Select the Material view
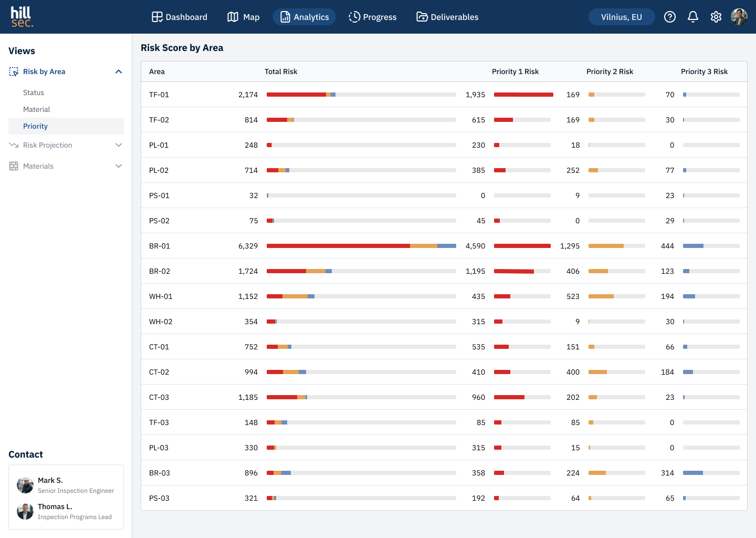This screenshot has width=756, height=538. coord(37,109)
